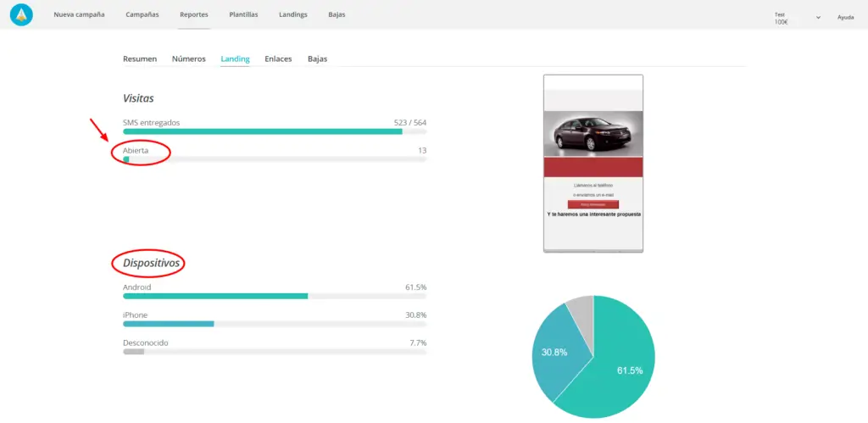The height and width of the screenshot is (423, 868).
Task: Expand the Test account dropdown arrow
Action: point(818,17)
